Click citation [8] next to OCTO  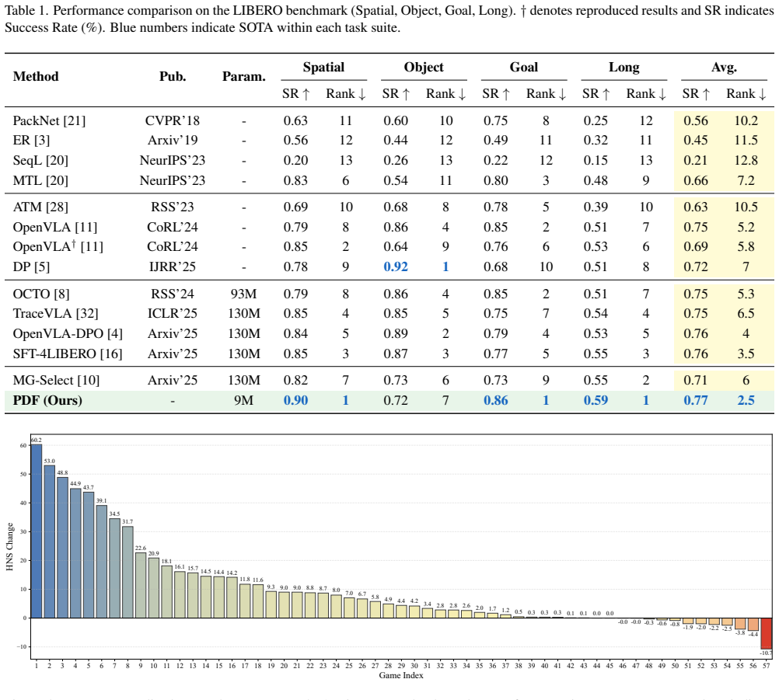61,294
